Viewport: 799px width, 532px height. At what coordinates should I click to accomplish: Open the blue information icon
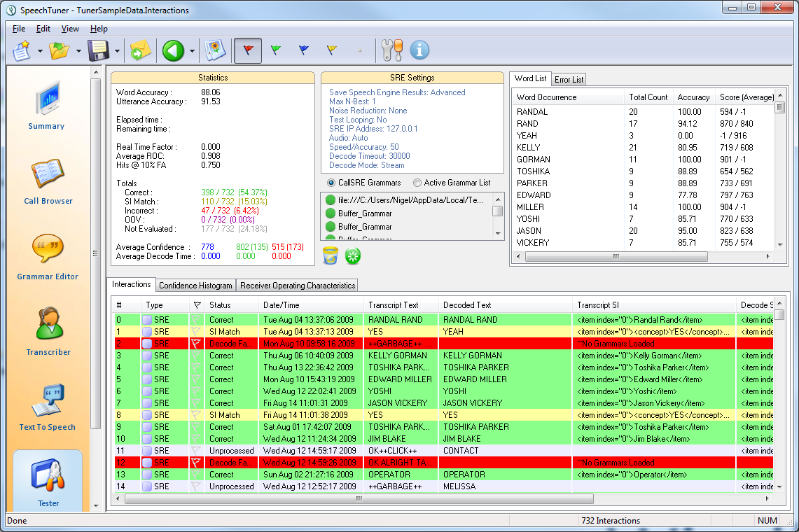[419, 50]
